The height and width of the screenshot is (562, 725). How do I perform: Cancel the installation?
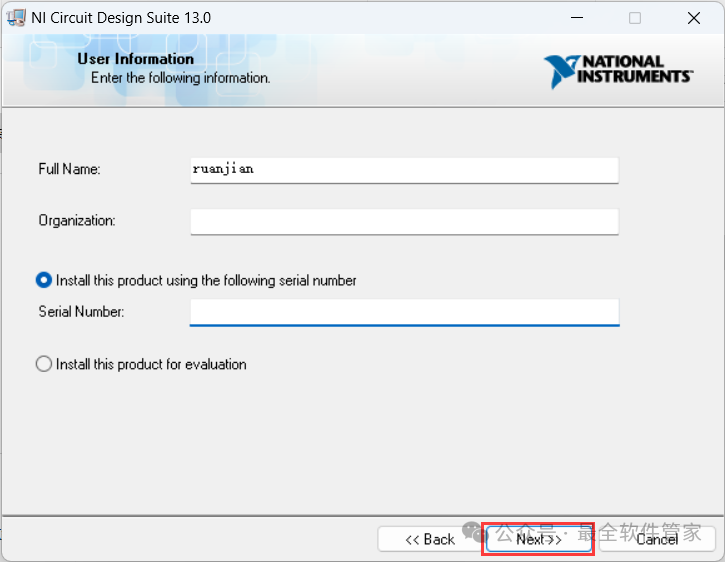click(657, 539)
